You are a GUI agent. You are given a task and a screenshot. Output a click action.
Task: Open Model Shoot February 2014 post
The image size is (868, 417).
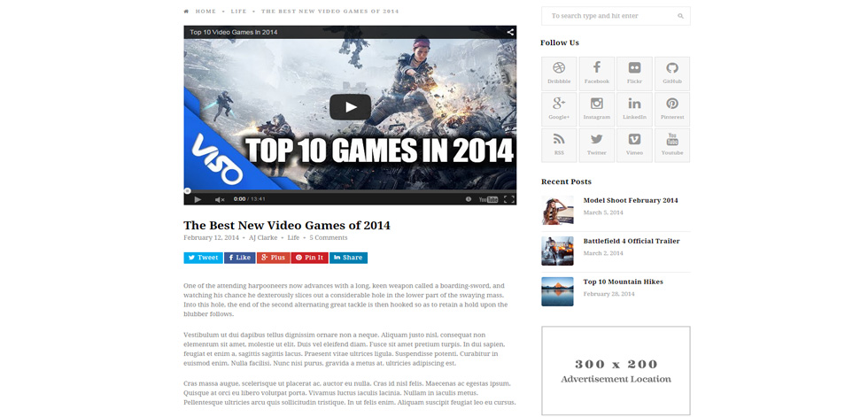[631, 200]
